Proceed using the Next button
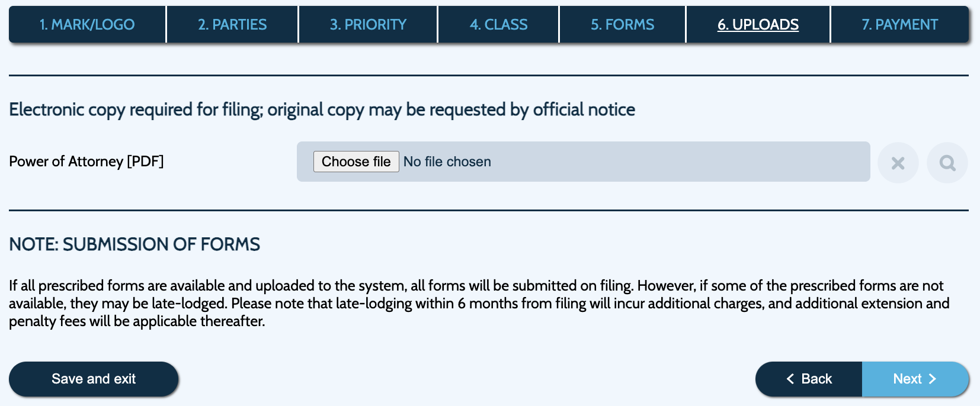This screenshot has height=406, width=980. 915,379
